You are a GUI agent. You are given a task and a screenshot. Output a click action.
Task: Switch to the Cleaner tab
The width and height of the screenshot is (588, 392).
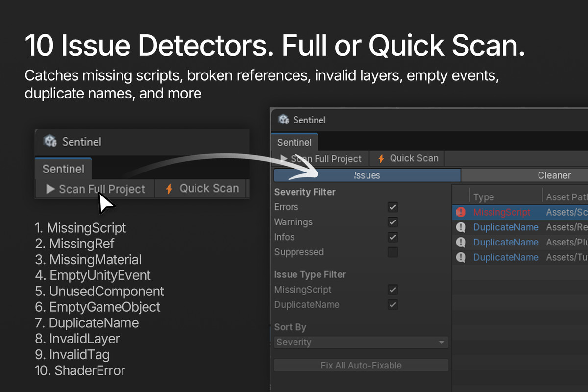coord(524,175)
